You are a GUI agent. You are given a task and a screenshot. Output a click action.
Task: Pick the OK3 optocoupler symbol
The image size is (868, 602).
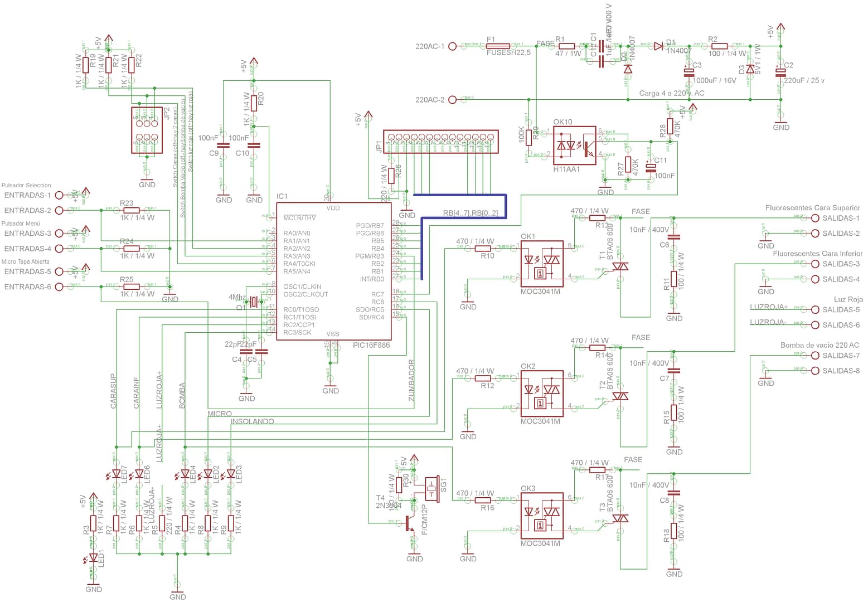click(541, 516)
